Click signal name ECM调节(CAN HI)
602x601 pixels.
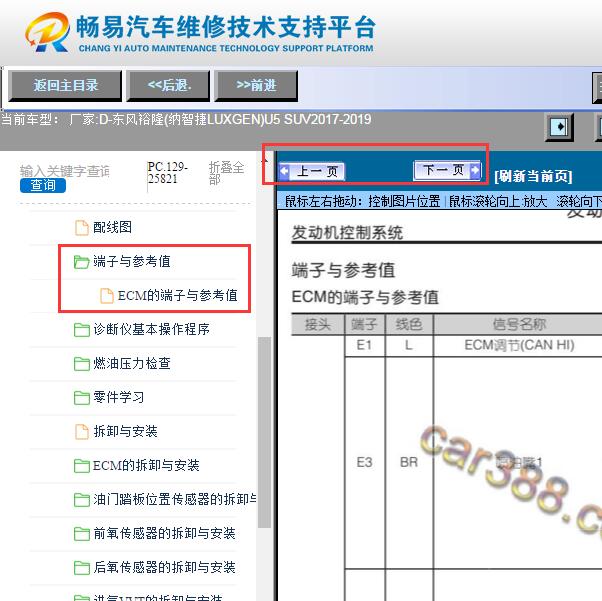coord(519,345)
